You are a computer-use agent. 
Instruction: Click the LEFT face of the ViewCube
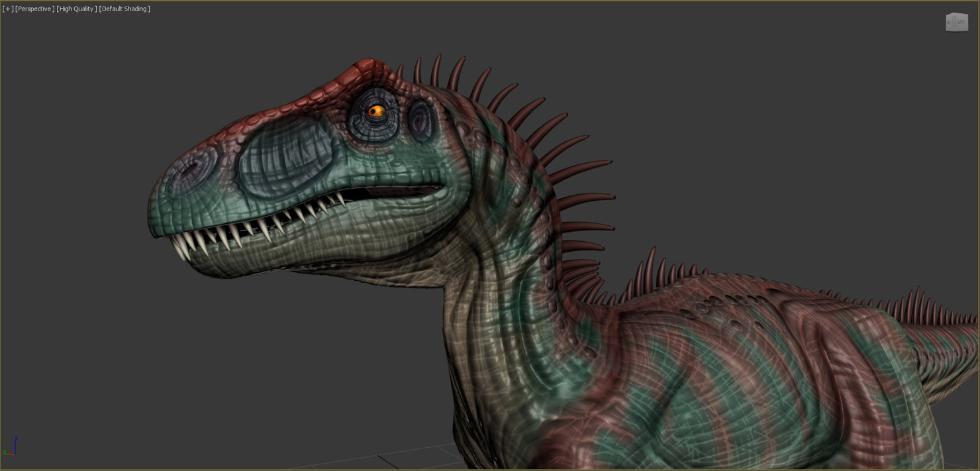(x=961, y=22)
